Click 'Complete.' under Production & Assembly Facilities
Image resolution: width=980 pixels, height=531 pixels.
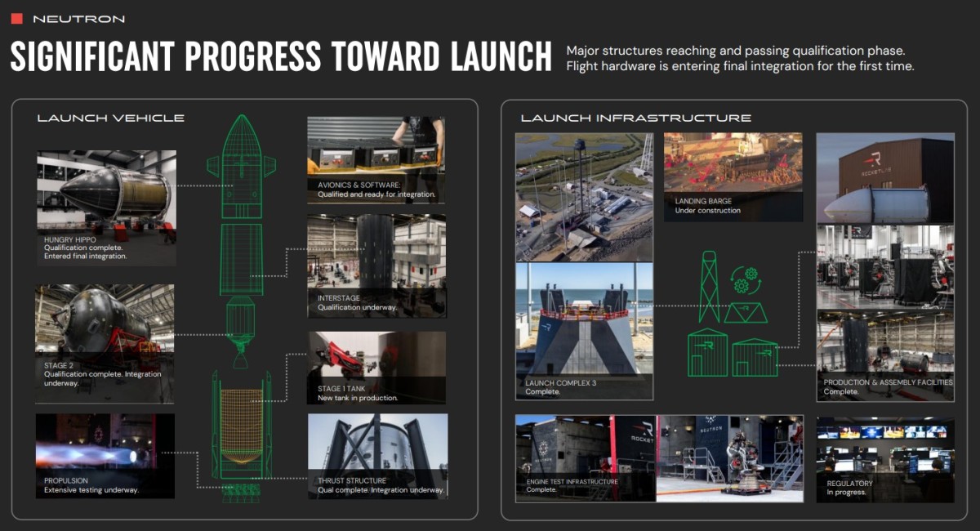click(841, 391)
